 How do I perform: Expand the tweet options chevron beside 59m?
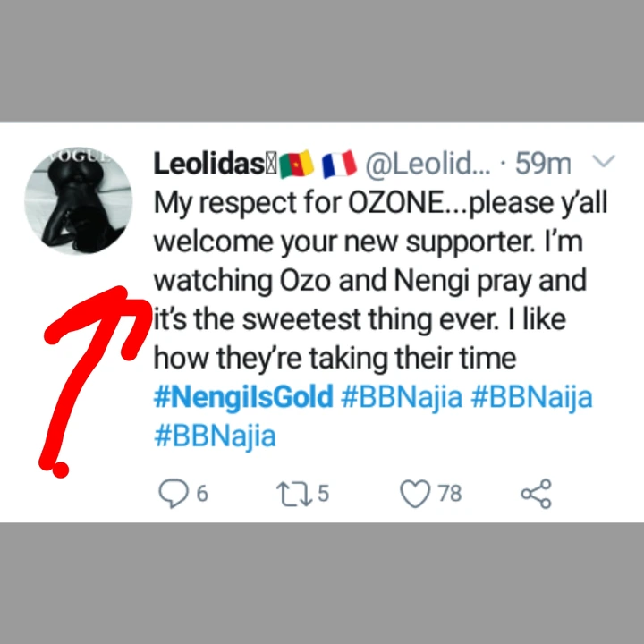point(605,162)
